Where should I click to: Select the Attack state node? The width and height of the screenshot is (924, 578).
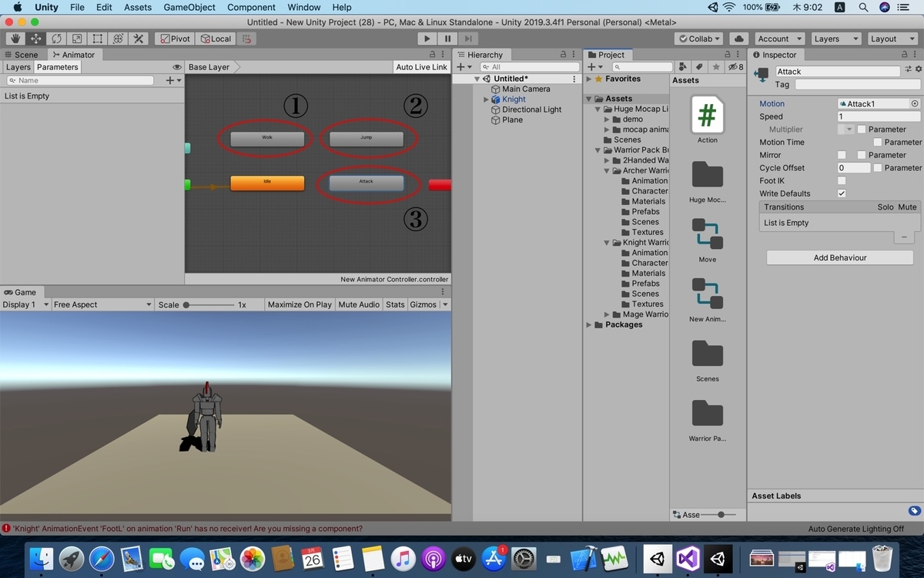(x=367, y=183)
